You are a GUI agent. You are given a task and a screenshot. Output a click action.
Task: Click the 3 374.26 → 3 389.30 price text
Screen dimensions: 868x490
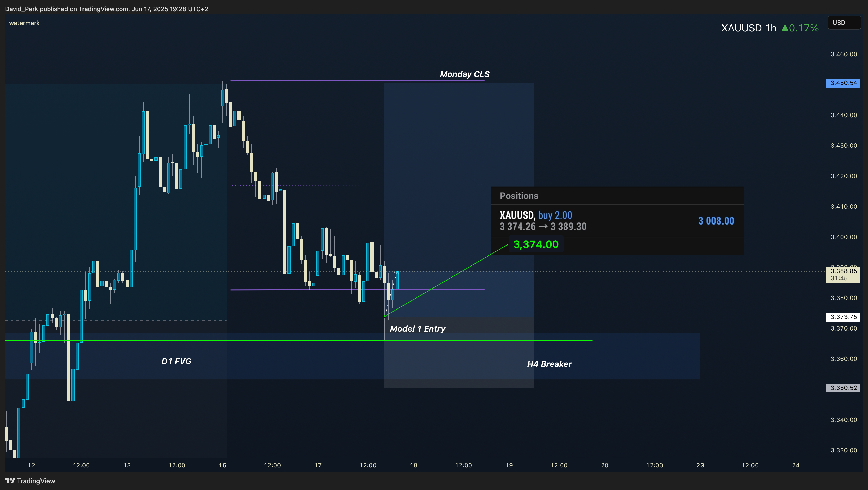543,227
